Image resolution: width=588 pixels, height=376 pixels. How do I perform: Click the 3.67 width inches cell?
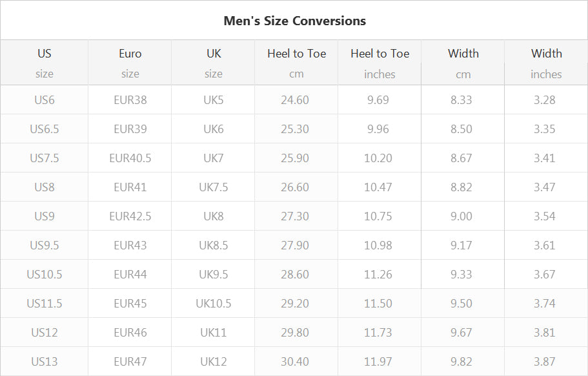coord(546,275)
